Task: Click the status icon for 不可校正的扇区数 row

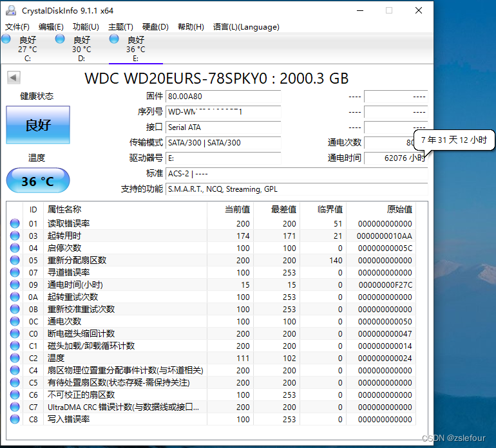Action: click(15, 395)
